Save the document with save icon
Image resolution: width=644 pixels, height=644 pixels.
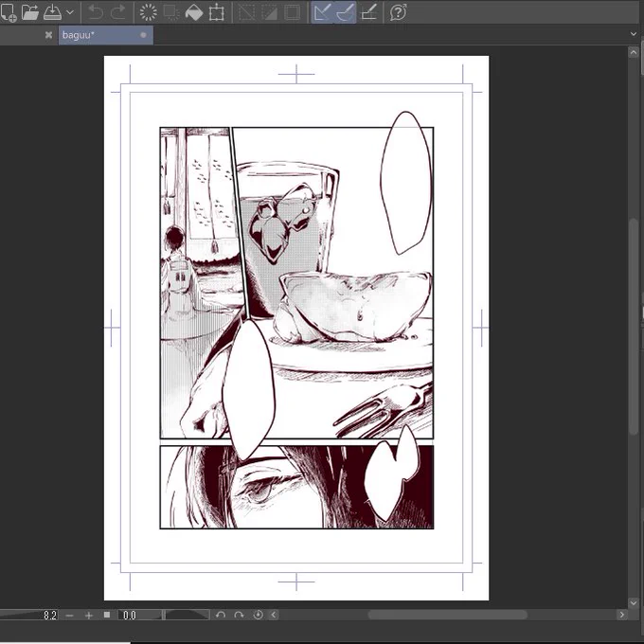point(53,12)
